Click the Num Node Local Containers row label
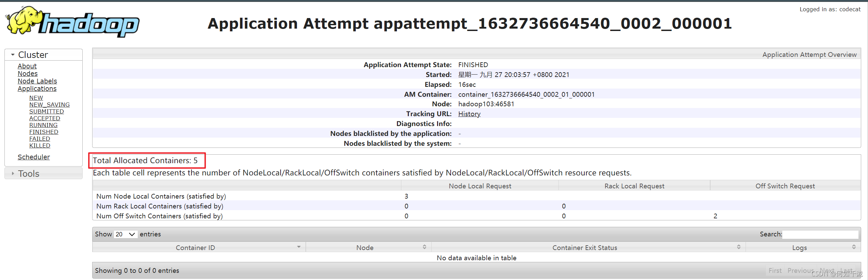 coord(161,196)
